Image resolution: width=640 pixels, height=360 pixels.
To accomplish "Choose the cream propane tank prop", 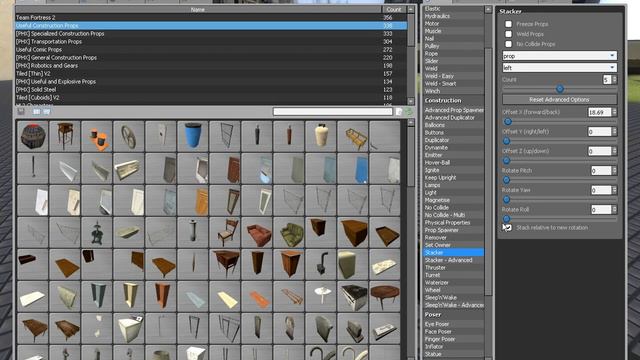I will [321, 136].
